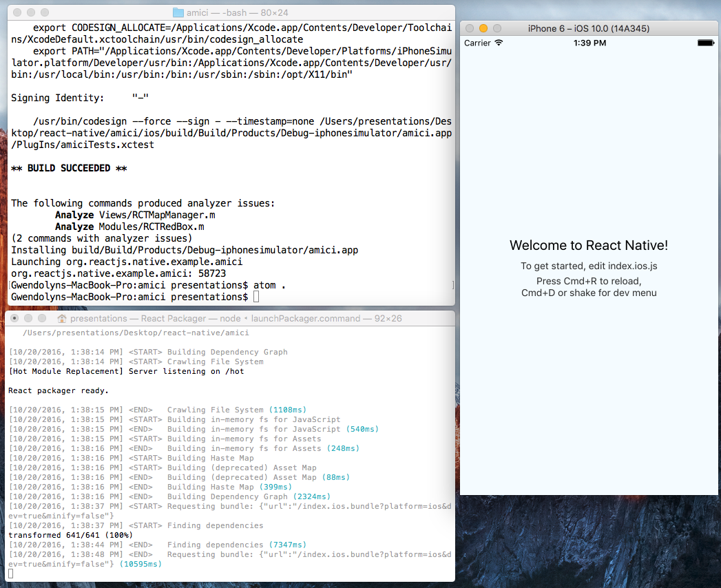Click 'org.reactjs.native.example.amici: 58723' line

pyautogui.click(x=118, y=273)
